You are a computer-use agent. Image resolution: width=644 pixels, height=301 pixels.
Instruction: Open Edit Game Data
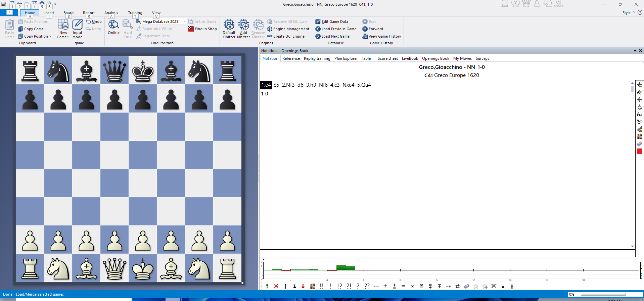(332, 21)
